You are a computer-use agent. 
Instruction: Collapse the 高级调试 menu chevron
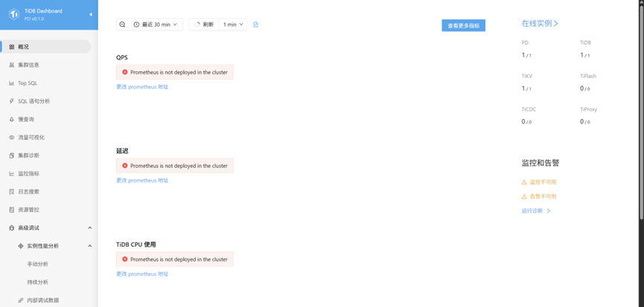[90, 227]
